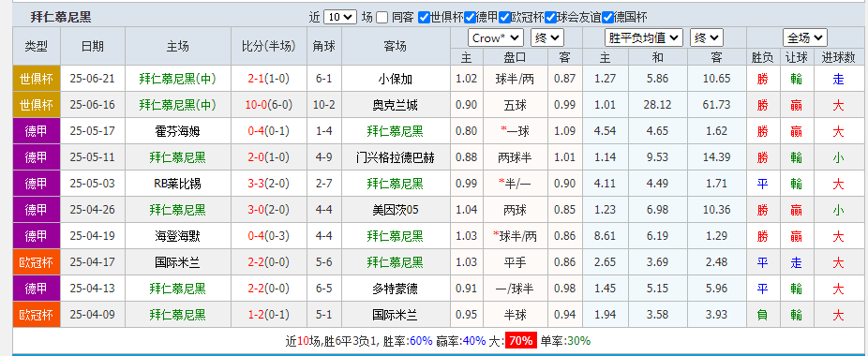868x356 pixels.
Task: Click the 欧冠杯 badge on the 25-04-09 row
Action: [x=36, y=315]
